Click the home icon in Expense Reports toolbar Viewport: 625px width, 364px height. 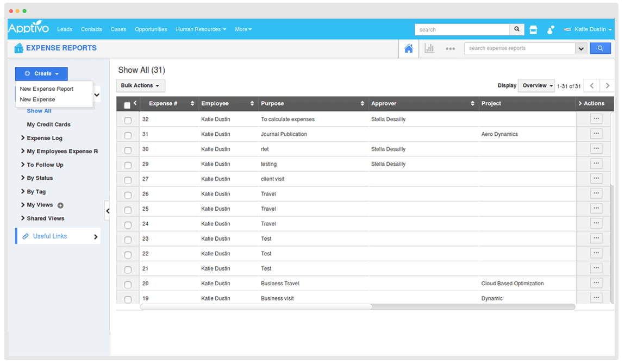(409, 48)
